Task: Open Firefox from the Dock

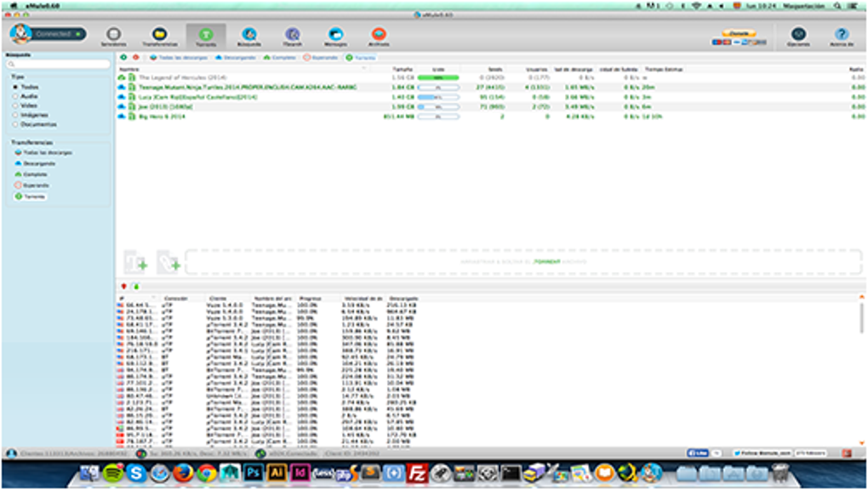Action: click(x=183, y=474)
